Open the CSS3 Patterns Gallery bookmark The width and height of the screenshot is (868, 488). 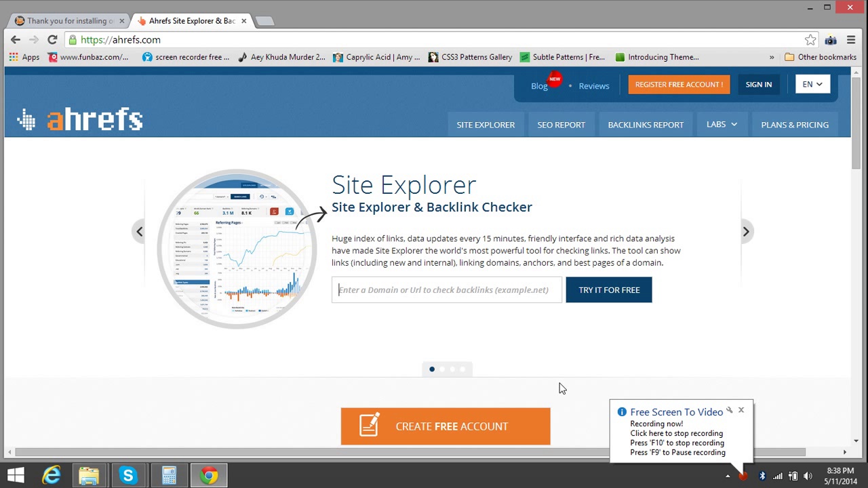(470, 57)
